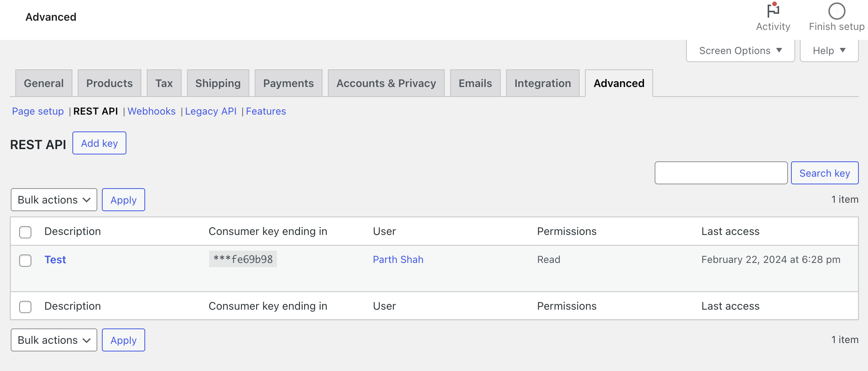Switch to the Integration tab

coord(542,83)
